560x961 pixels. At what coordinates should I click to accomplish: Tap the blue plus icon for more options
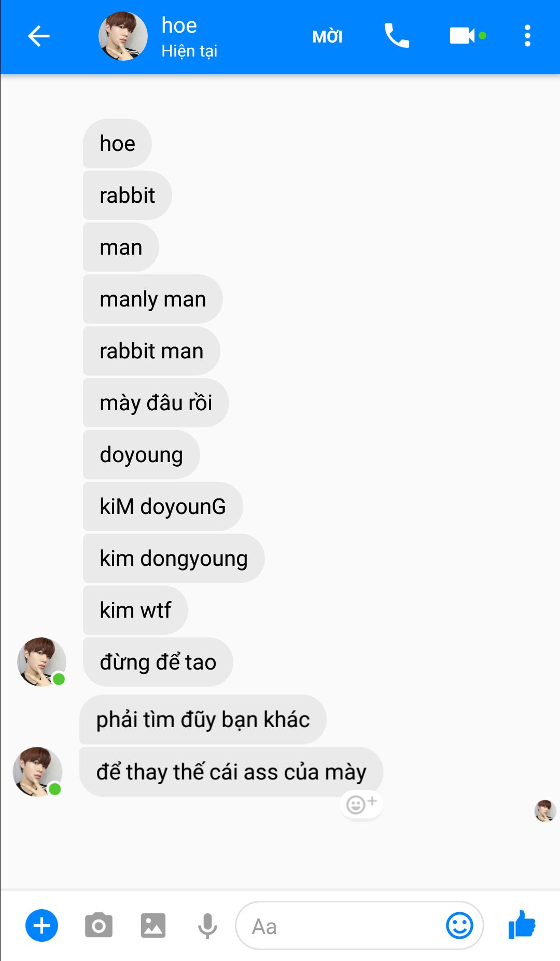pyautogui.click(x=41, y=926)
